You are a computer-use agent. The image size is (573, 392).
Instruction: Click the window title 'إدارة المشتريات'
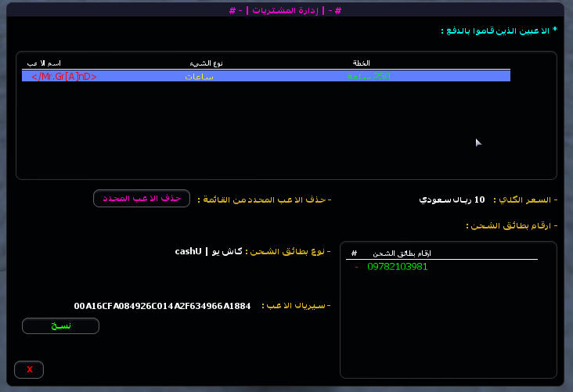point(286,9)
